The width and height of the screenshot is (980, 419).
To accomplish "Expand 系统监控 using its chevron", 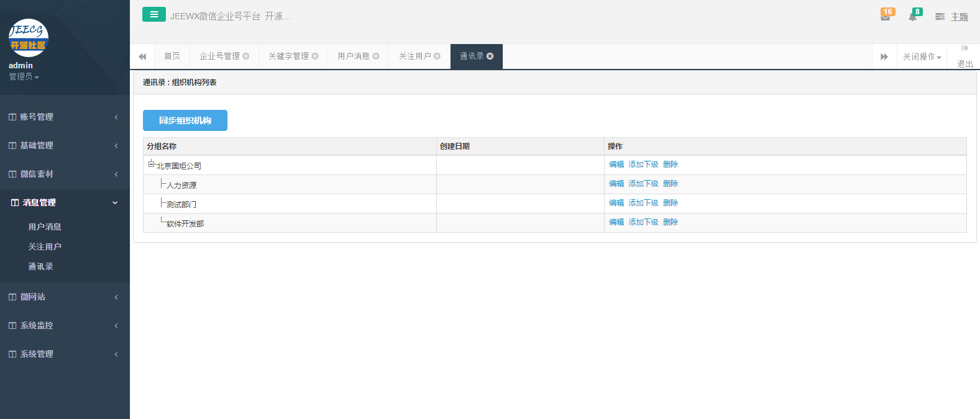I will pos(116,325).
